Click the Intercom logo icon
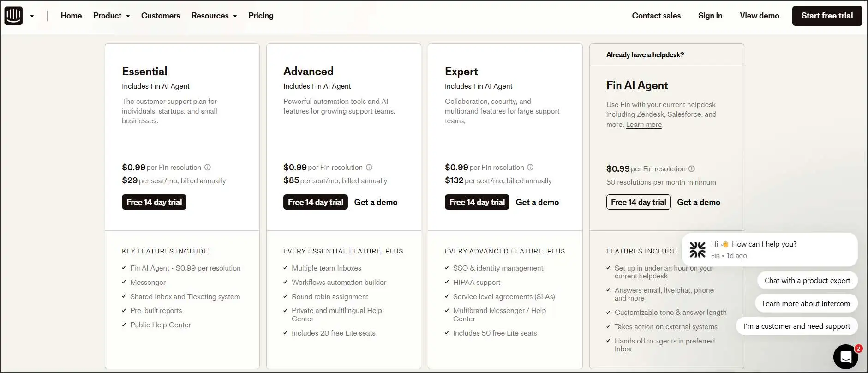Image resolution: width=868 pixels, height=373 pixels. (x=13, y=16)
